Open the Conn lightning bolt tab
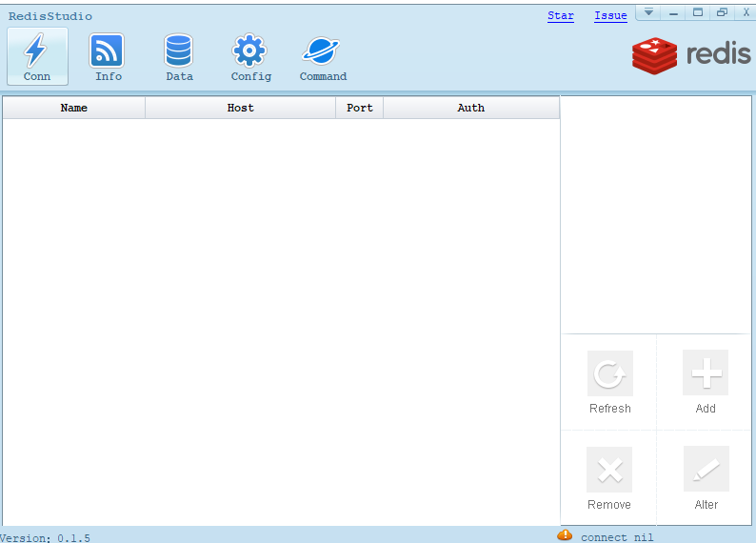 (37, 56)
